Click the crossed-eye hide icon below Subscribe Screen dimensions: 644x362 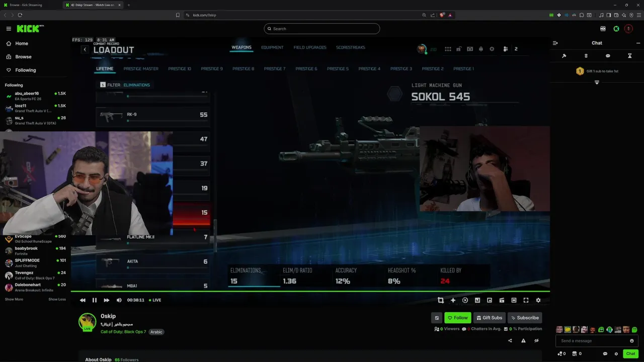coord(536,340)
